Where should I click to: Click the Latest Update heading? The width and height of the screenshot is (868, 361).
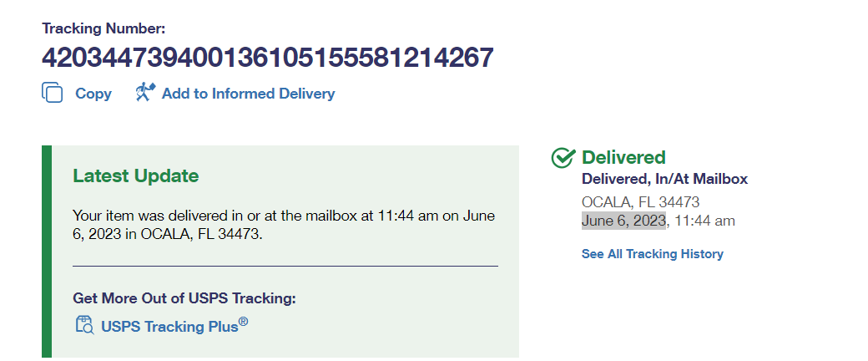[136, 176]
